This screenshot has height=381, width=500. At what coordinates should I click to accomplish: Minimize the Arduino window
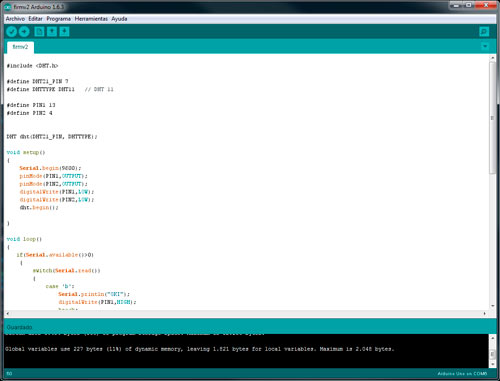456,5
